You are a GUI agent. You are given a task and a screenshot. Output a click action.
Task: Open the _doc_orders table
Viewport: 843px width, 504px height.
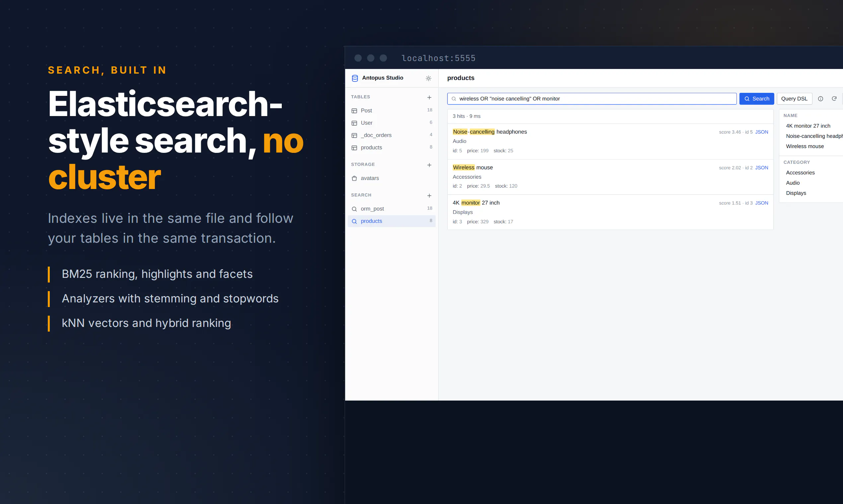pos(392,135)
